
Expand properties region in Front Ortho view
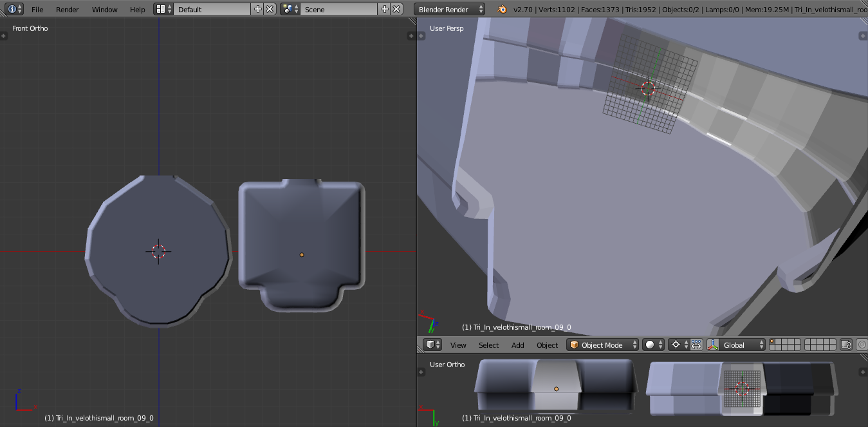click(x=412, y=36)
